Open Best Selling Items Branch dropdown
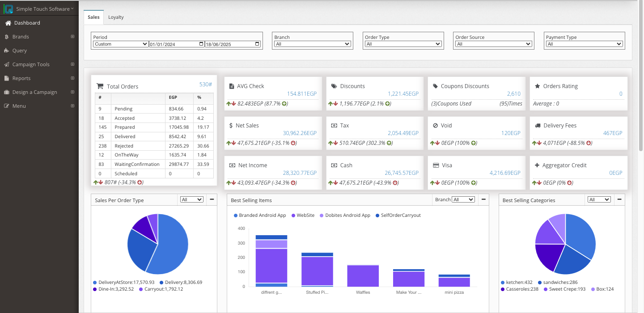This screenshot has height=313, width=644. [463, 199]
